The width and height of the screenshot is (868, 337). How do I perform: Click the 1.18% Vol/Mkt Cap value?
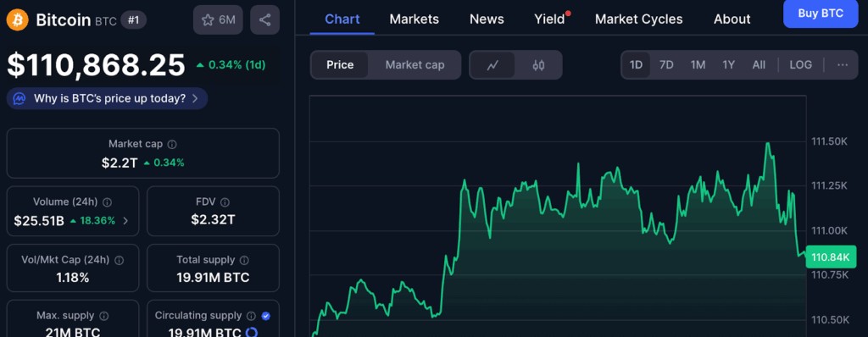coord(73,278)
